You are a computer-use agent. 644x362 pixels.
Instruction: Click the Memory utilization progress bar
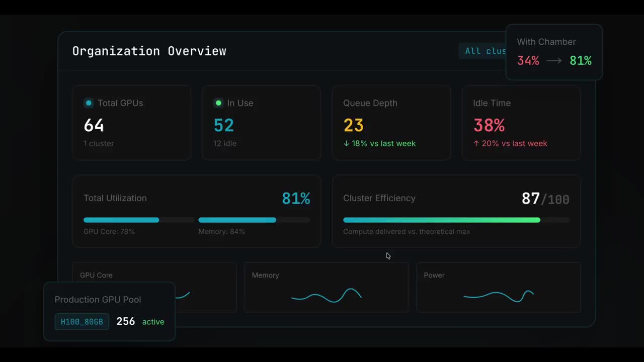254,220
